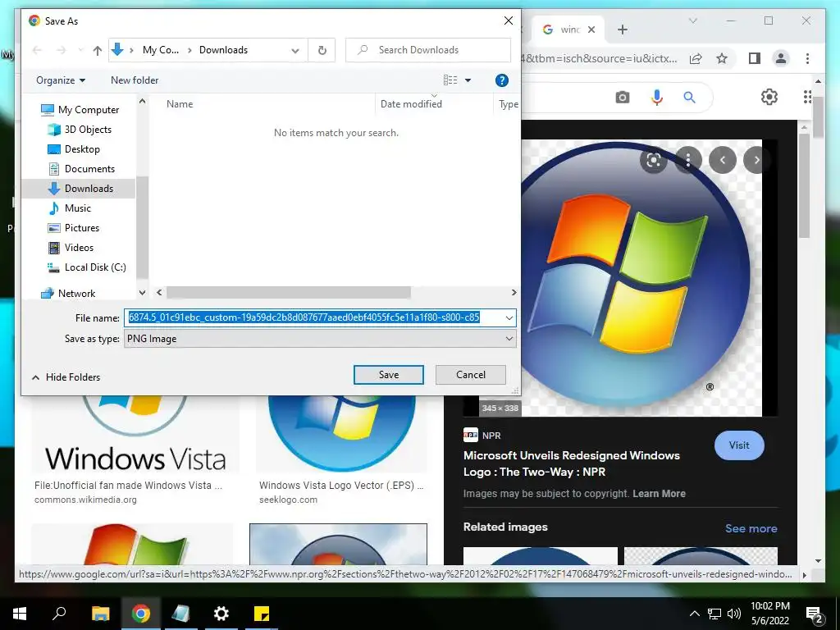The image size is (840, 630).
Task: Sort files by Date modified column
Action: pyautogui.click(x=411, y=104)
